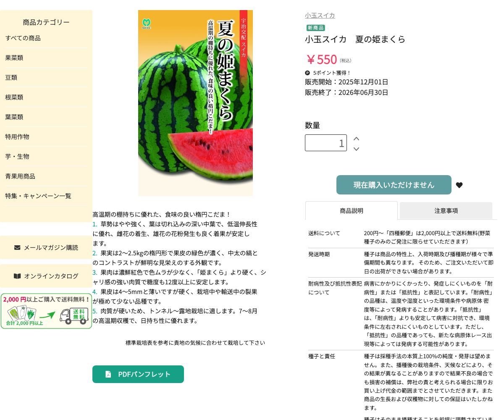Viewport: 504px width, 420px height.
Task: Click the open book catalog icon
Action: (17, 276)
